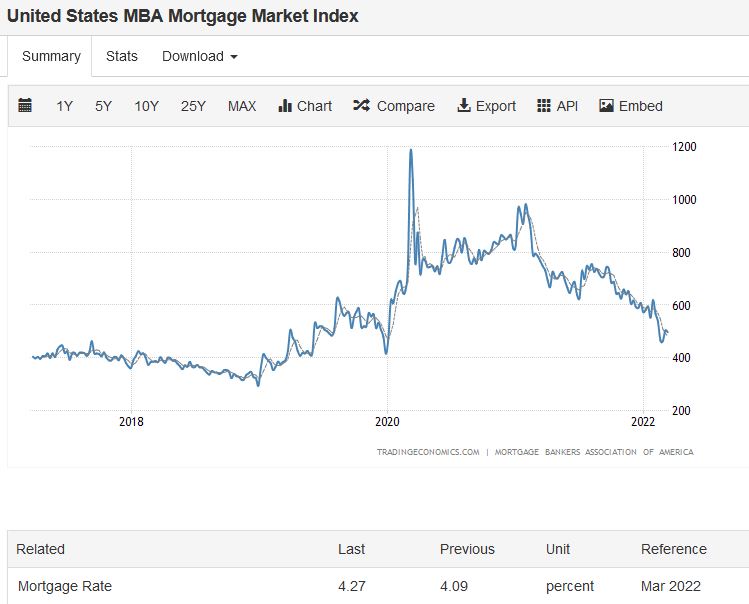Viewport: 749px width, 604px height.
Task: Select the 25Y time range
Action: click(193, 106)
